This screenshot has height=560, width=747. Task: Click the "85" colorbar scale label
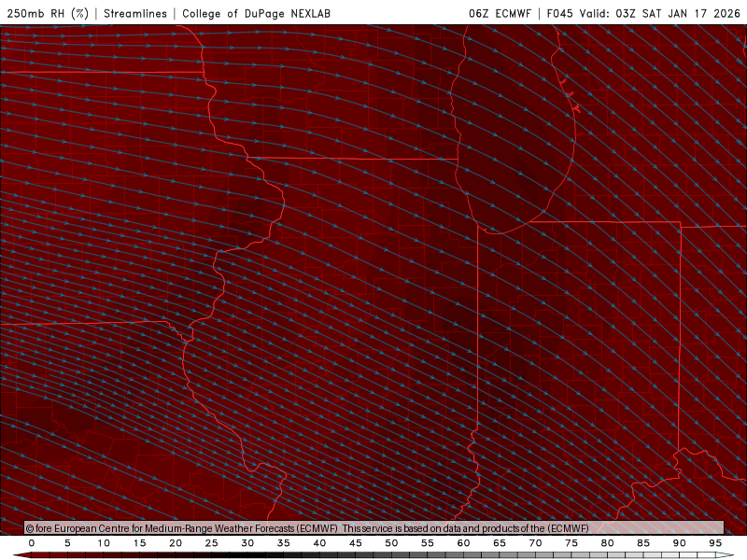643,543
